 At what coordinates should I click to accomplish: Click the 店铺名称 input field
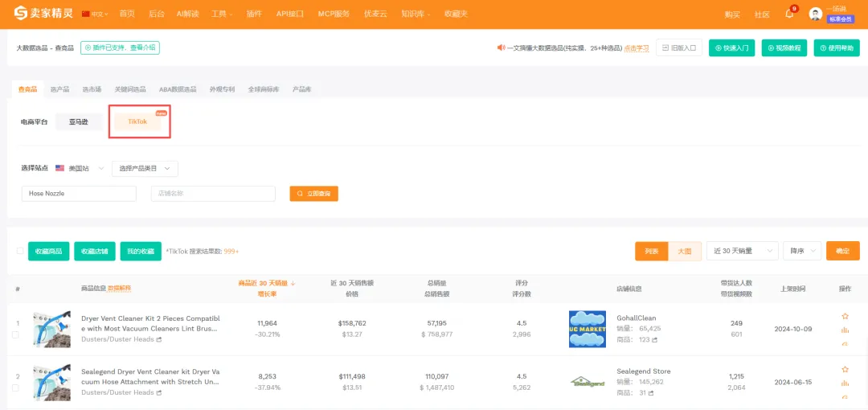tap(215, 193)
